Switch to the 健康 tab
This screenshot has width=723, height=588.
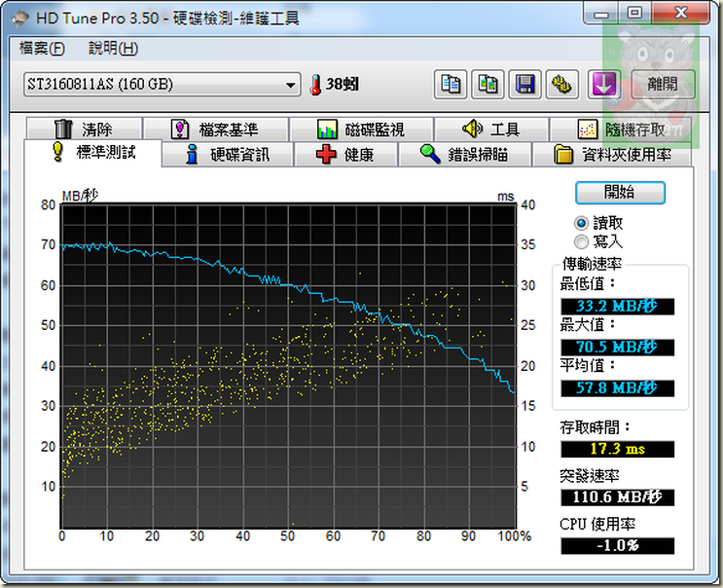tap(345, 155)
